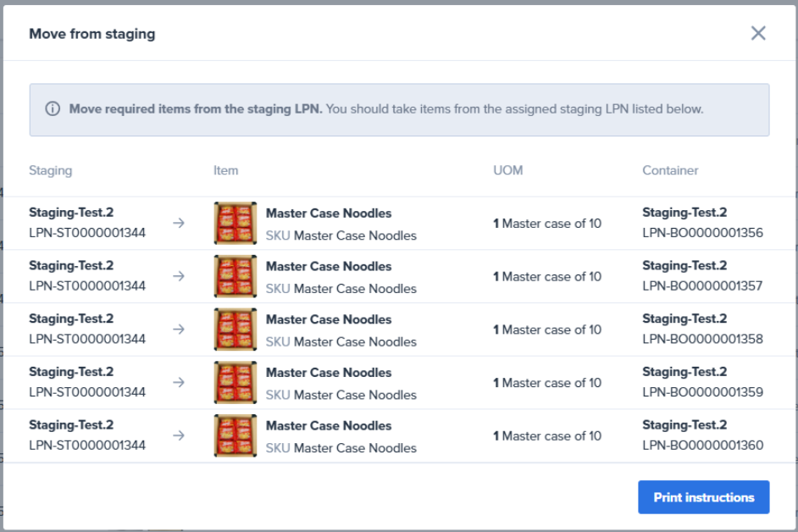The image size is (798, 532).
Task: Click noodles thumbnail for container LPN-BO0000001359
Action: point(236,383)
